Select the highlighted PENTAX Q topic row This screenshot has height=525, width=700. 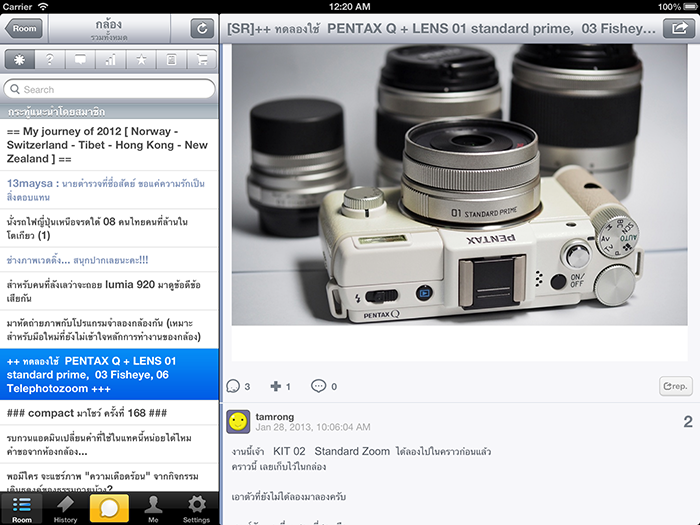tap(109, 375)
